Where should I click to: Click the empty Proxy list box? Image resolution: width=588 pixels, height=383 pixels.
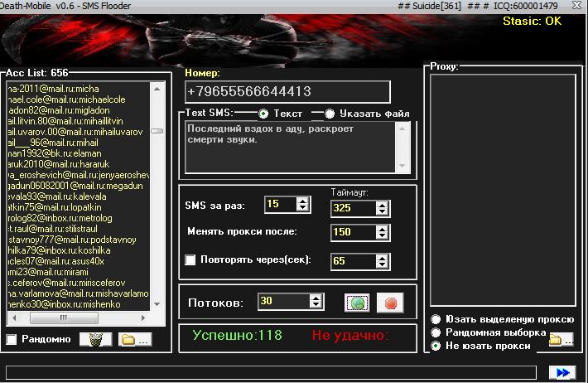(x=503, y=190)
